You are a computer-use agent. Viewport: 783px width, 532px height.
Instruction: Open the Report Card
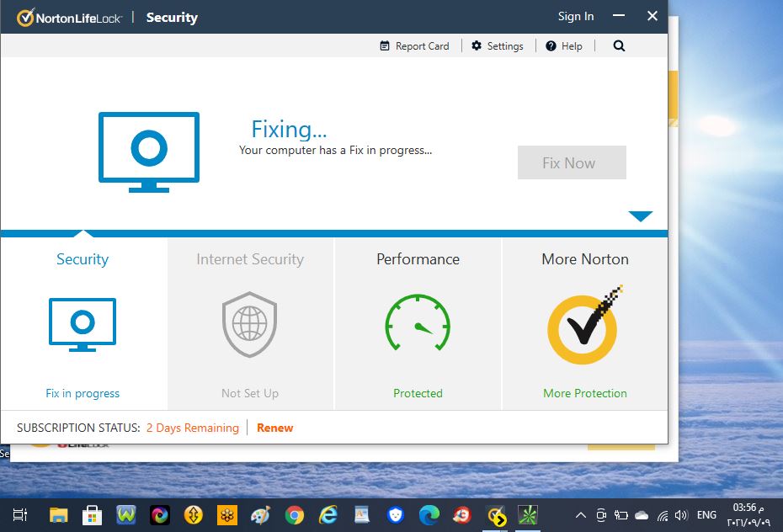tap(414, 46)
